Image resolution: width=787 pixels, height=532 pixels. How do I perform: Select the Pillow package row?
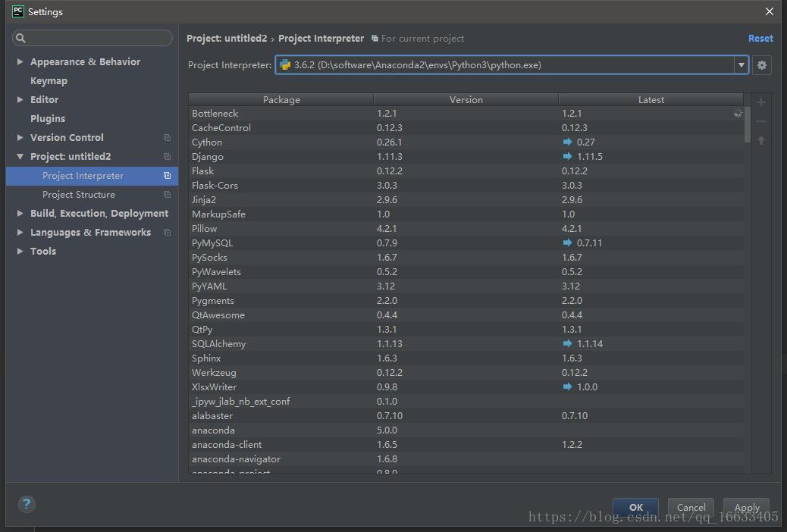[466, 229]
